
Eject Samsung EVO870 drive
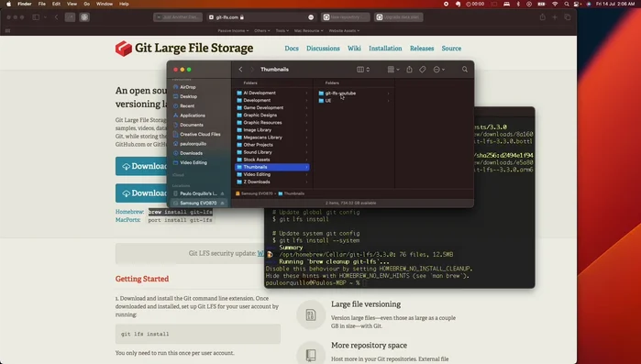tap(223, 203)
